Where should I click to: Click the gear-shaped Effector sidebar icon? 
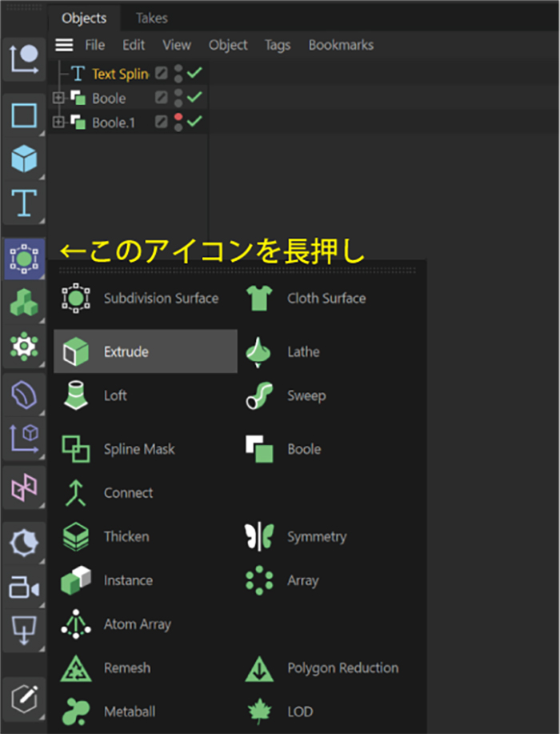tap(24, 346)
